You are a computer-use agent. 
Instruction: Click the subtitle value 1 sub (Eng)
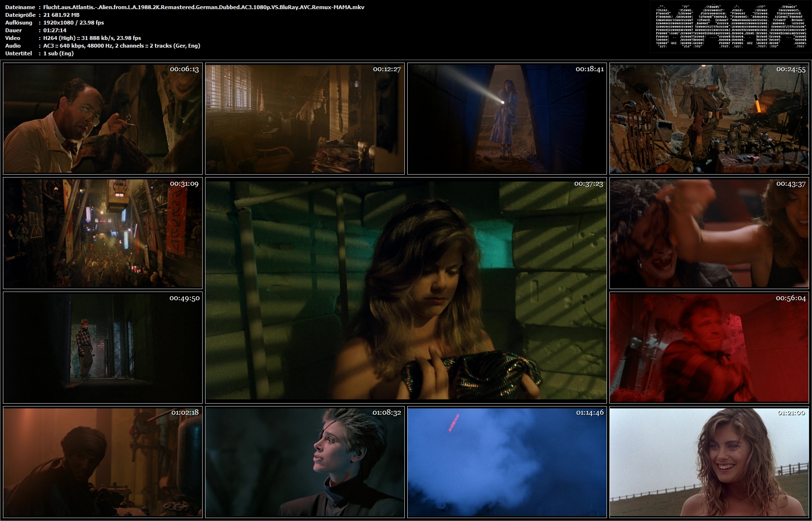[58, 53]
